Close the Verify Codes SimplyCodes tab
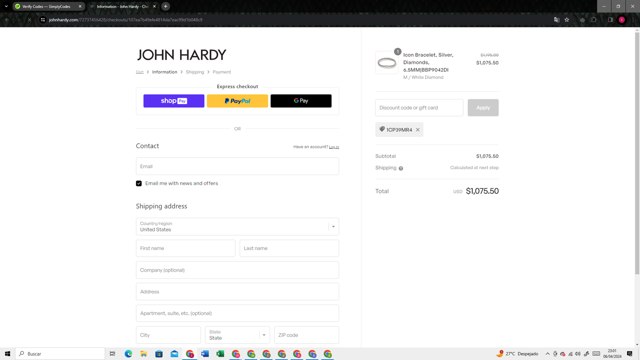The height and width of the screenshot is (360, 640). point(80,7)
